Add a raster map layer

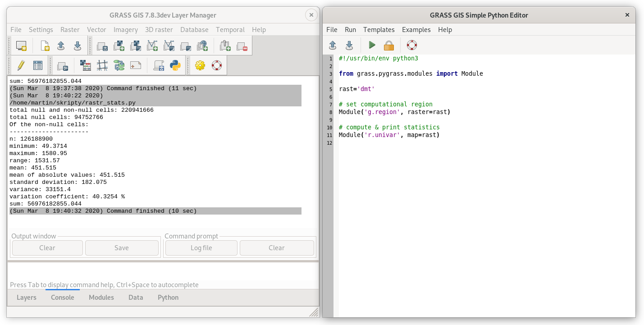(119, 46)
